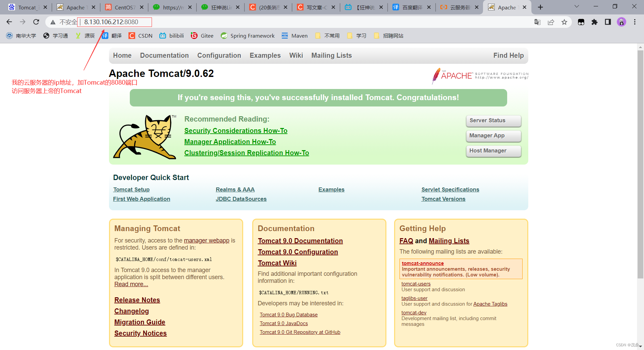
Task: Open the Tomcat Setup link
Action: (x=131, y=189)
